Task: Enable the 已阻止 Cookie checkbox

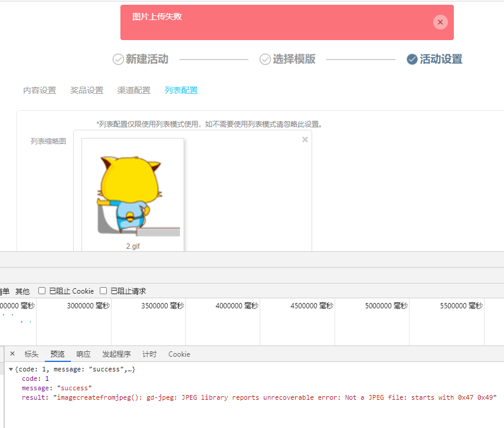Action: click(42, 291)
